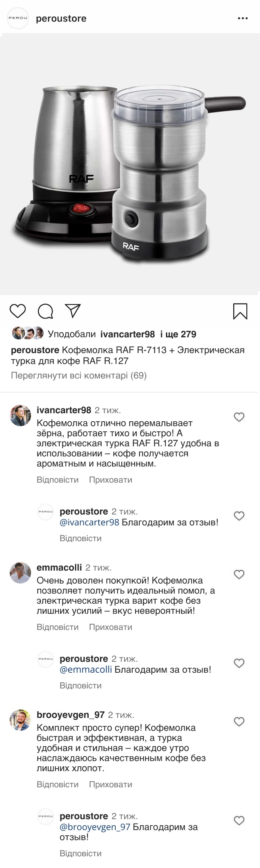Share the post via paper plane icon
Screen dimensions: 260x868
point(73,311)
